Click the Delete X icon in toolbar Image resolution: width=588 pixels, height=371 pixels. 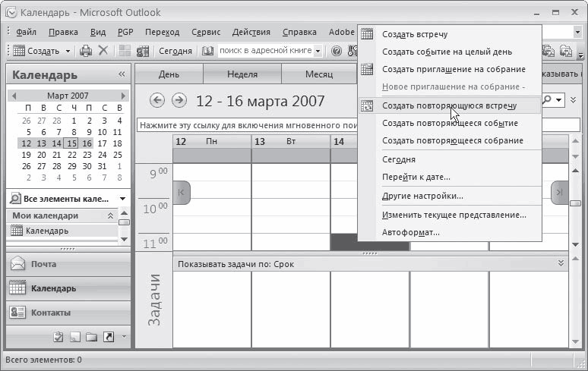pos(103,50)
